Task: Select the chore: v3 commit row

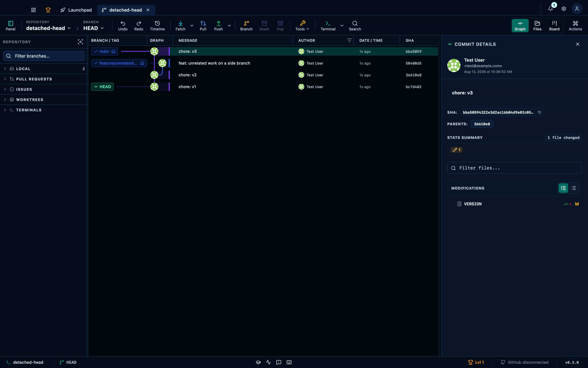Action: click(263, 51)
